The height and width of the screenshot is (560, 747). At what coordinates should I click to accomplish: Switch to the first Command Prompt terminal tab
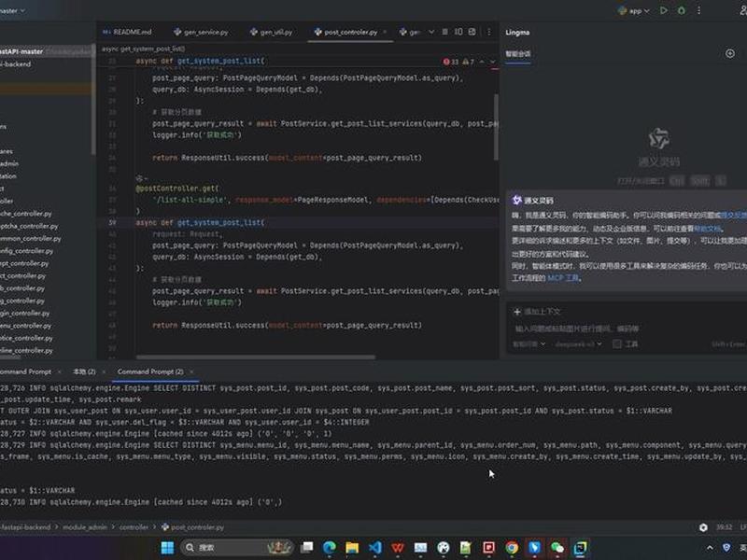26,371
